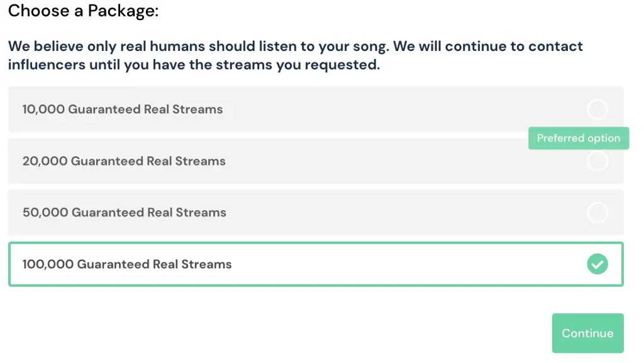Choose the 10,000 Guaranteed Real Streams label

point(123,109)
